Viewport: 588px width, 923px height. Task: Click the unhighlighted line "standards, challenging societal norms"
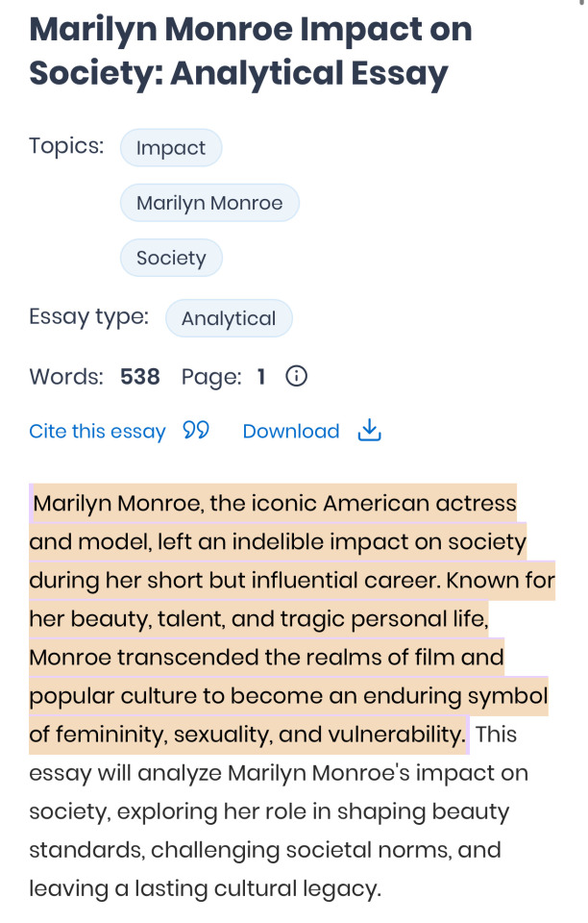[265, 850]
